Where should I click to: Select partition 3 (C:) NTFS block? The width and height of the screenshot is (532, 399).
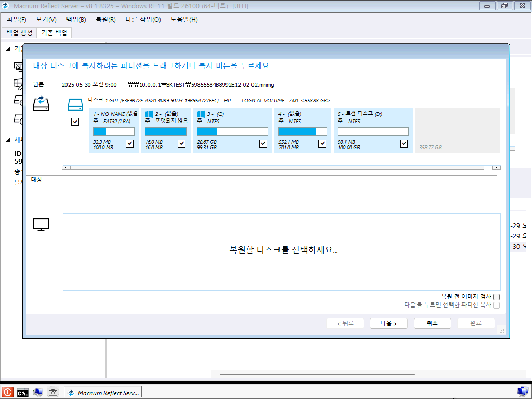(x=232, y=130)
